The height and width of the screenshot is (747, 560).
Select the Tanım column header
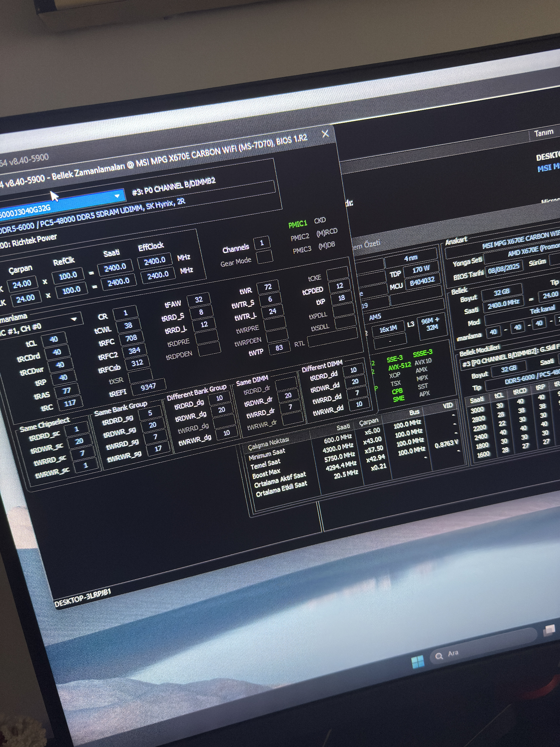(x=543, y=133)
